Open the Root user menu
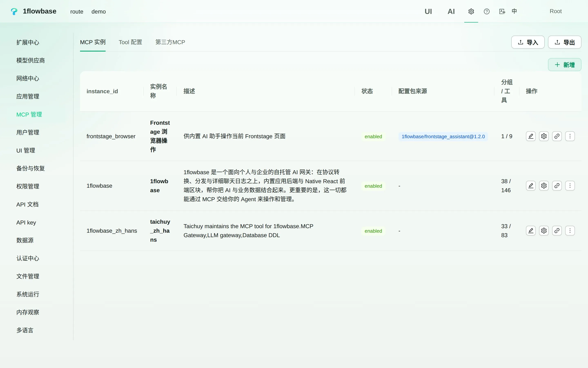The width and height of the screenshot is (588, 368). point(556,11)
